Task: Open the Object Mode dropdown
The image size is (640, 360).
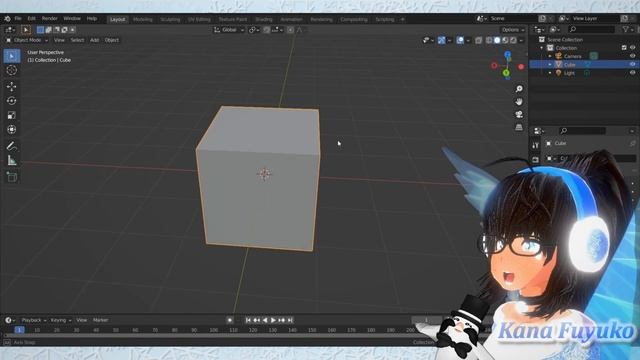Action: tap(27, 40)
